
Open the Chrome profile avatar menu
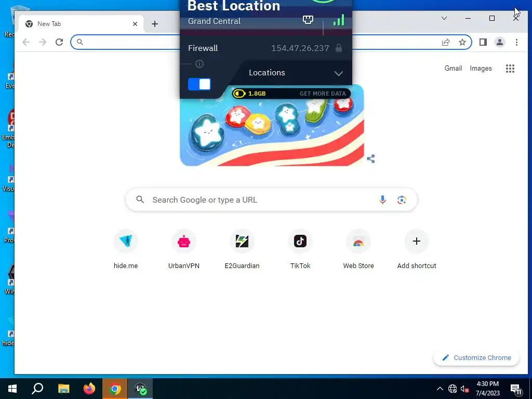pyautogui.click(x=499, y=42)
